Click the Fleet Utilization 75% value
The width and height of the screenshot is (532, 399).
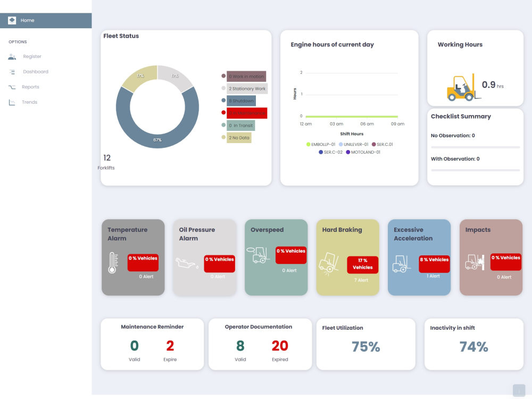click(366, 347)
